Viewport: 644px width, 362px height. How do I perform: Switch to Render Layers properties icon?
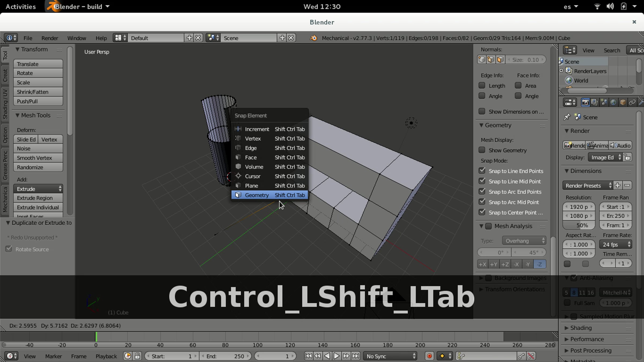594,102
